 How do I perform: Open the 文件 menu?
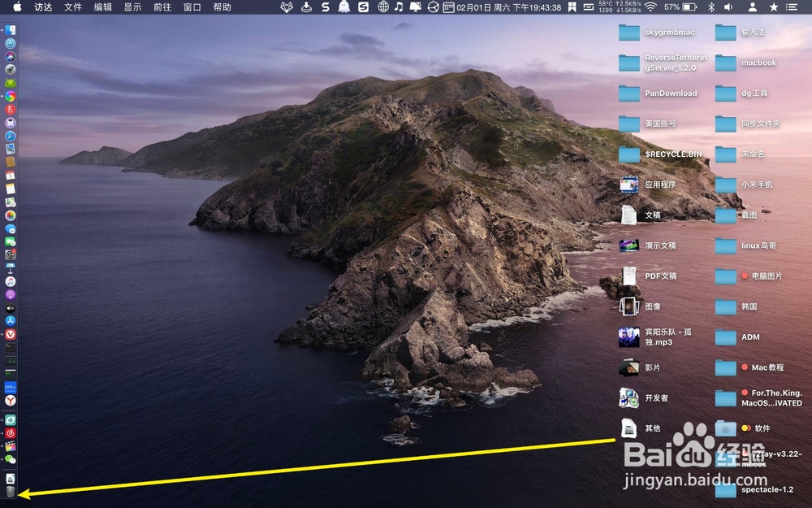pyautogui.click(x=73, y=7)
